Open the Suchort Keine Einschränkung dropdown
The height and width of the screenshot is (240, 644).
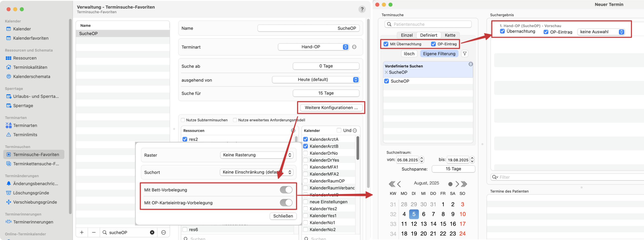(257, 172)
